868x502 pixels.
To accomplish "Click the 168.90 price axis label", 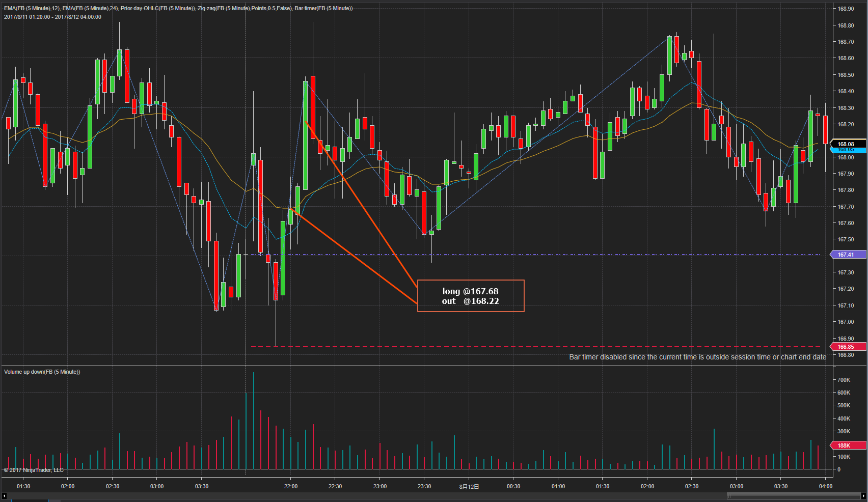I will pos(846,9).
